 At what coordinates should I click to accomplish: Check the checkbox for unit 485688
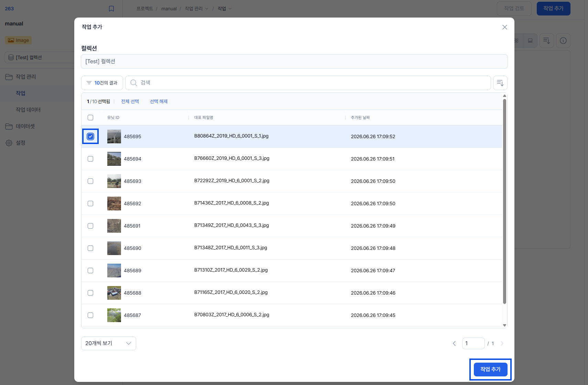pyautogui.click(x=90, y=293)
